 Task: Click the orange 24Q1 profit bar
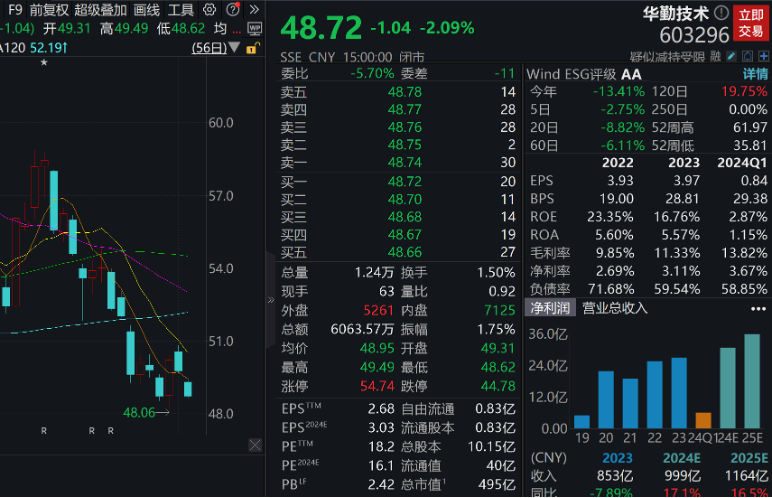(x=703, y=420)
